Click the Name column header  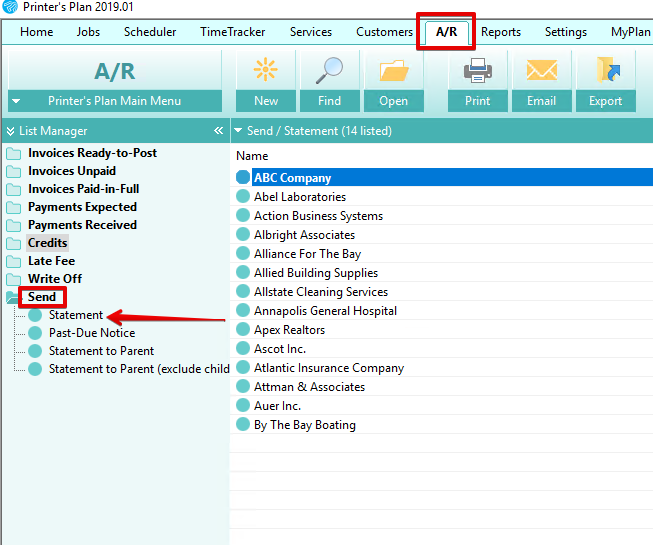pyautogui.click(x=252, y=156)
